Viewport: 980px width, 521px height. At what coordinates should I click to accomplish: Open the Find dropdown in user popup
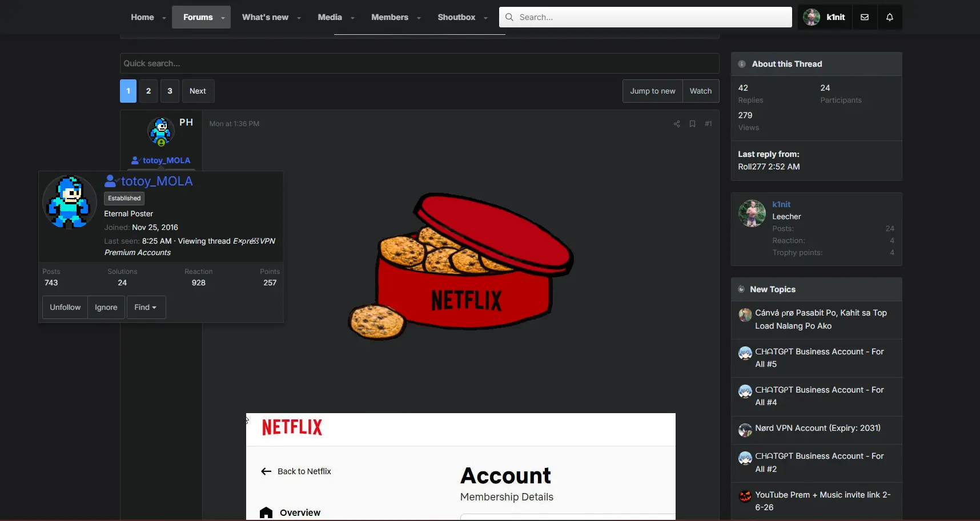(146, 307)
